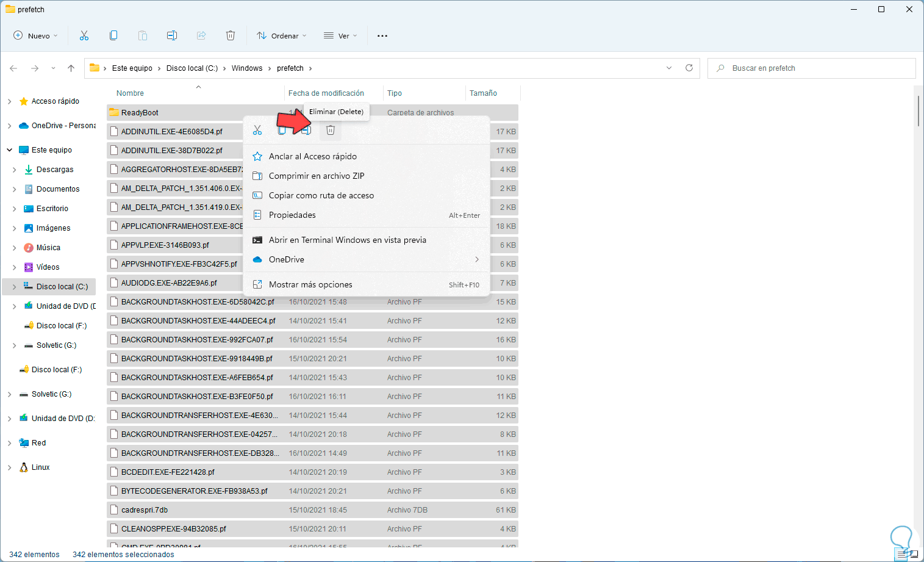Select Vídeos in the navigation pane
924x562 pixels.
click(x=48, y=267)
